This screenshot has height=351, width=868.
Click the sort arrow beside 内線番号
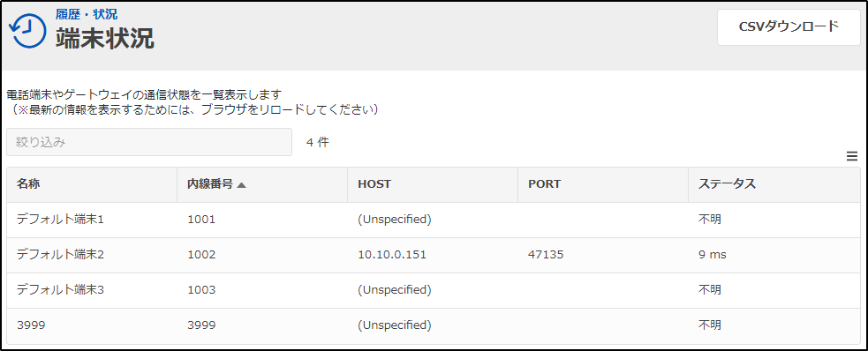[x=241, y=185]
